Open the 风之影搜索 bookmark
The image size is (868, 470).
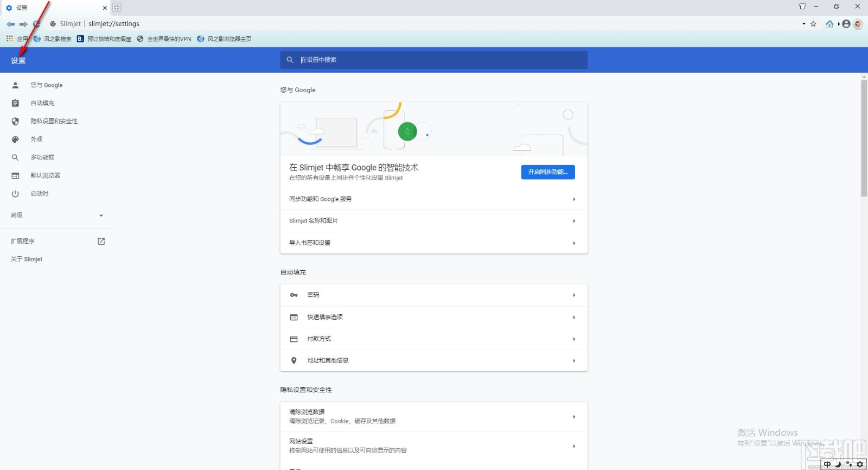coord(53,39)
